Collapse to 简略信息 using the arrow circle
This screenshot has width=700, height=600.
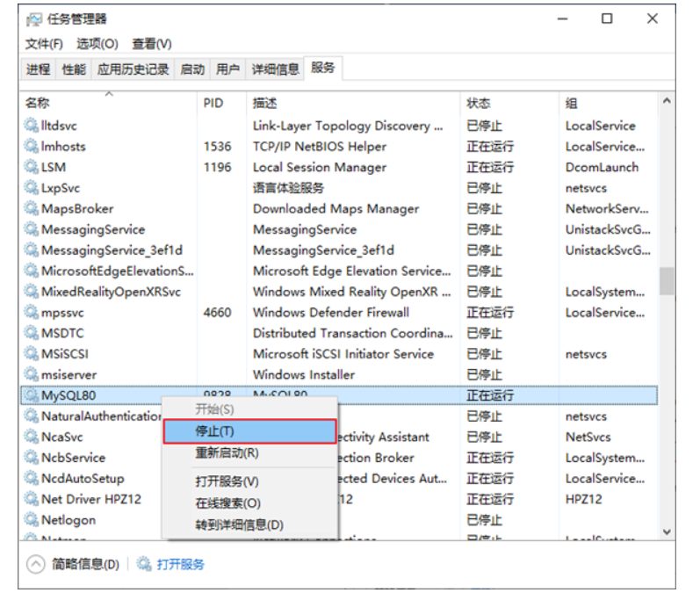tap(36, 564)
